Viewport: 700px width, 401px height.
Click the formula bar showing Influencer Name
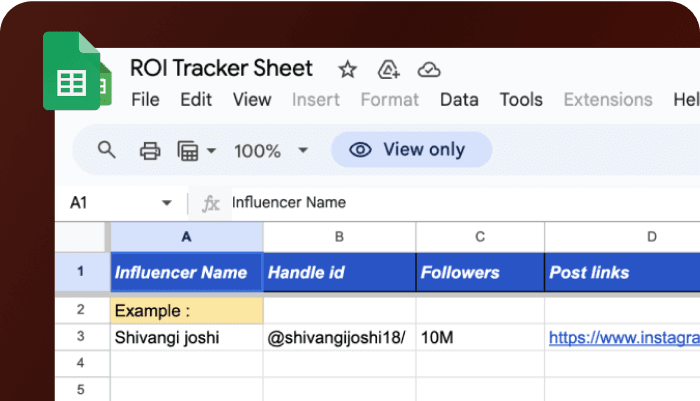(466, 203)
